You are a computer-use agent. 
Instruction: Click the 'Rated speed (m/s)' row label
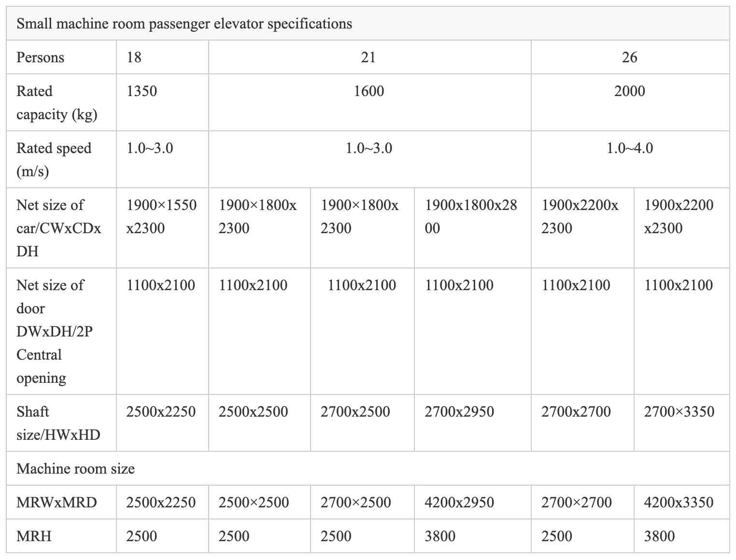coord(54,159)
